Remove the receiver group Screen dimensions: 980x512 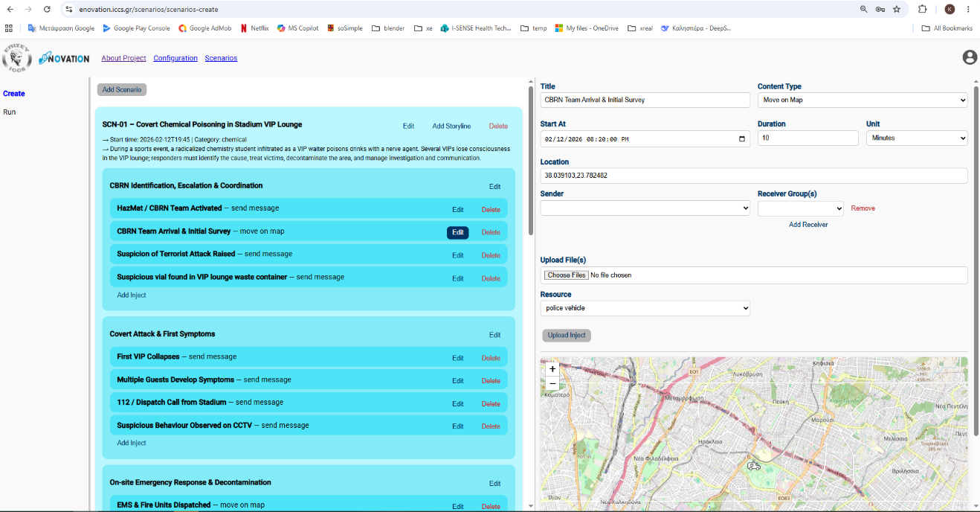pos(863,208)
